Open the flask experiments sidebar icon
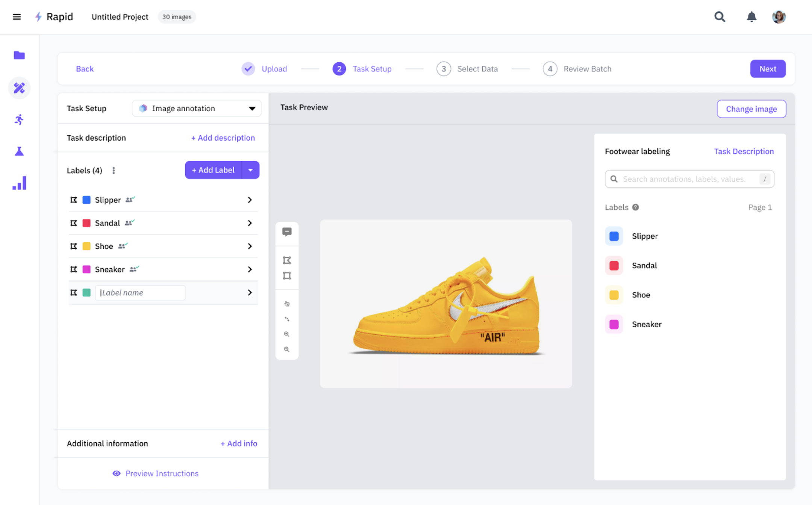This screenshot has width=812, height=505. (x=19, y=151)
